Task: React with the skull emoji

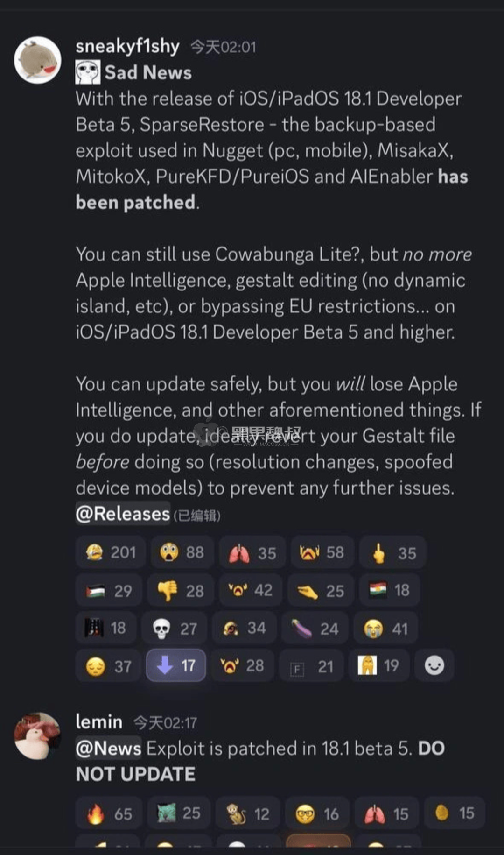Action: point(174,628)
